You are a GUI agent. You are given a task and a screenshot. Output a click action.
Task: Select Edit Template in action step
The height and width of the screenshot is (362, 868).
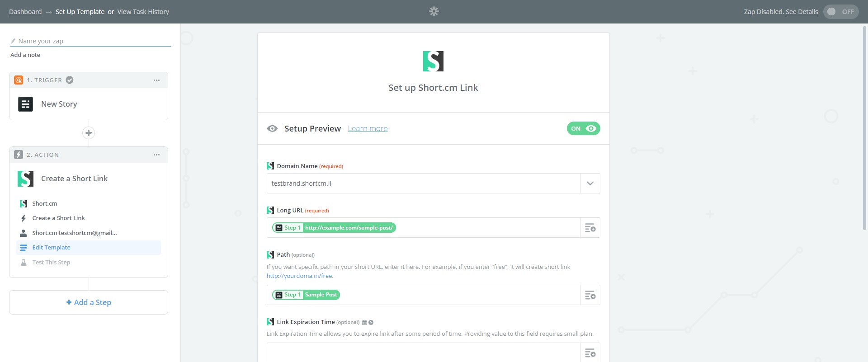tap(51, 248)
